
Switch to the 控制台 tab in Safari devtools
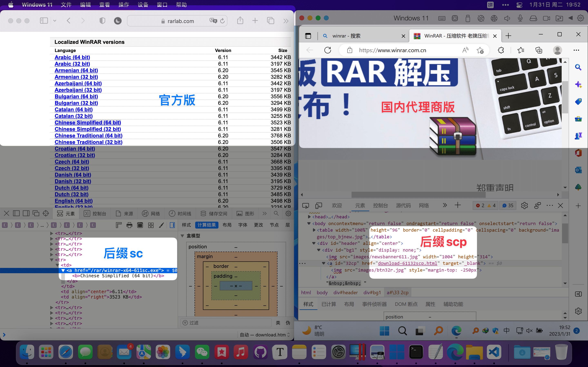coord(95,213)
